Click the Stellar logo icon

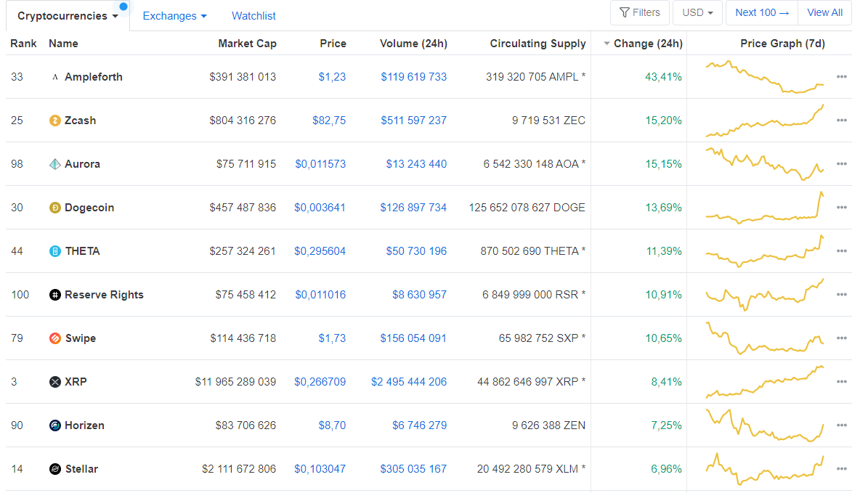pyautogui.click(x=54, y=469)
